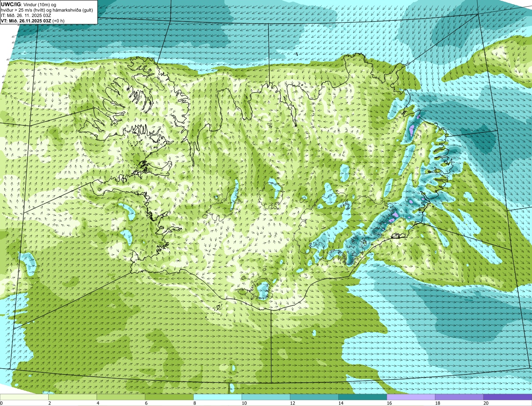532x406 pixels.
Task: Click the '4' label on the color scale
Action: click(x=98, y=403)
